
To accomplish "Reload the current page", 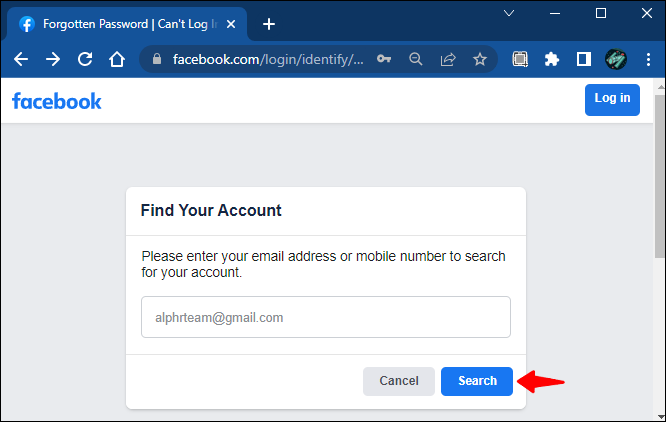I will (x=85, y=59).
